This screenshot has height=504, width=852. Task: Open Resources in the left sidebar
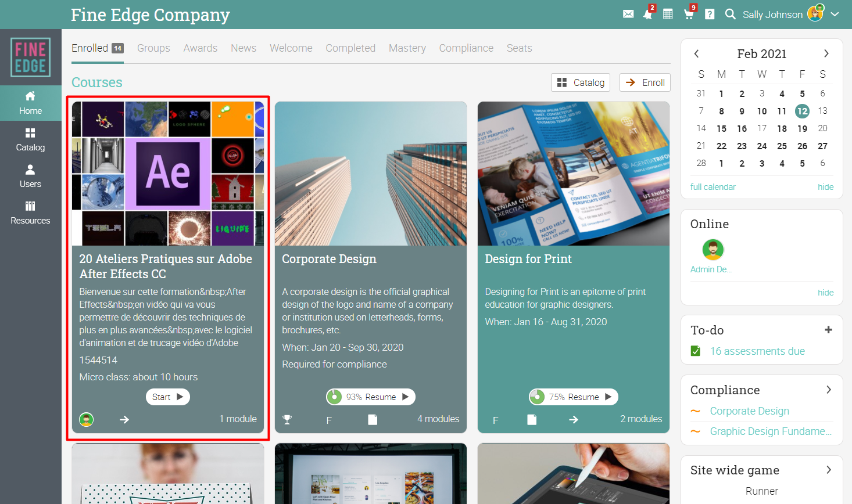point(30,213)
